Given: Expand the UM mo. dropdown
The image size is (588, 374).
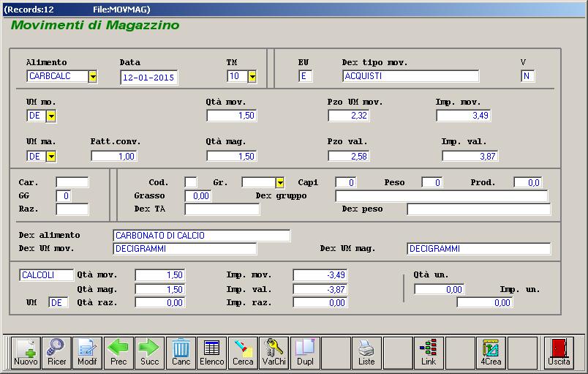Looking at the screenshot, I should (51, 116).
